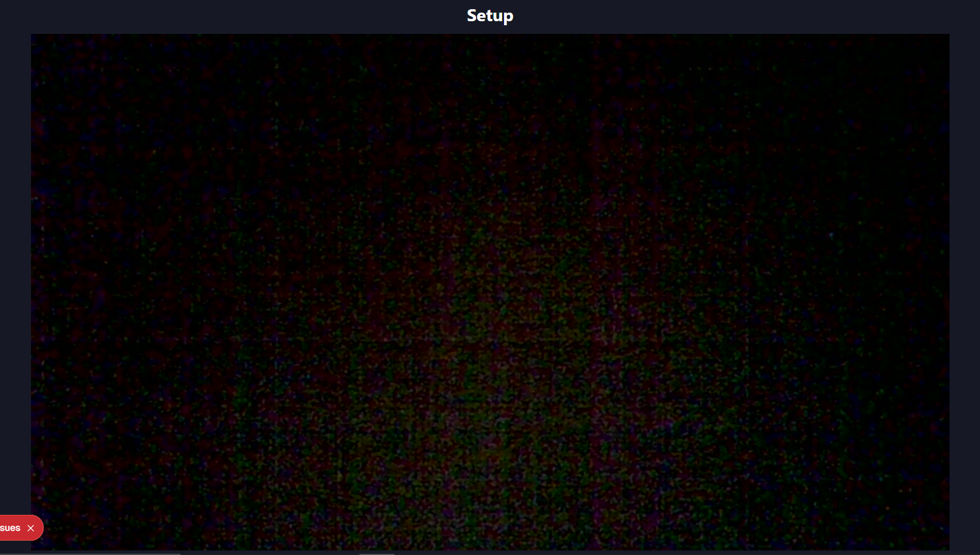Click the Setup page heading
Viewport: 980px width, 555px height.
pyautogui.click(x=490, y=15)
